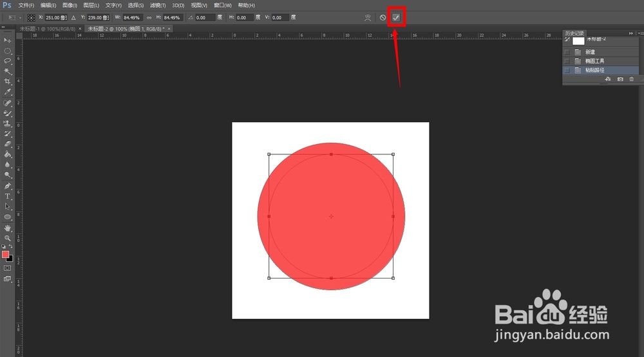Select the Eyedropper tool
The width and height of the screenshot is (644, 357).
pyautogui.click(x=7, y=92)
